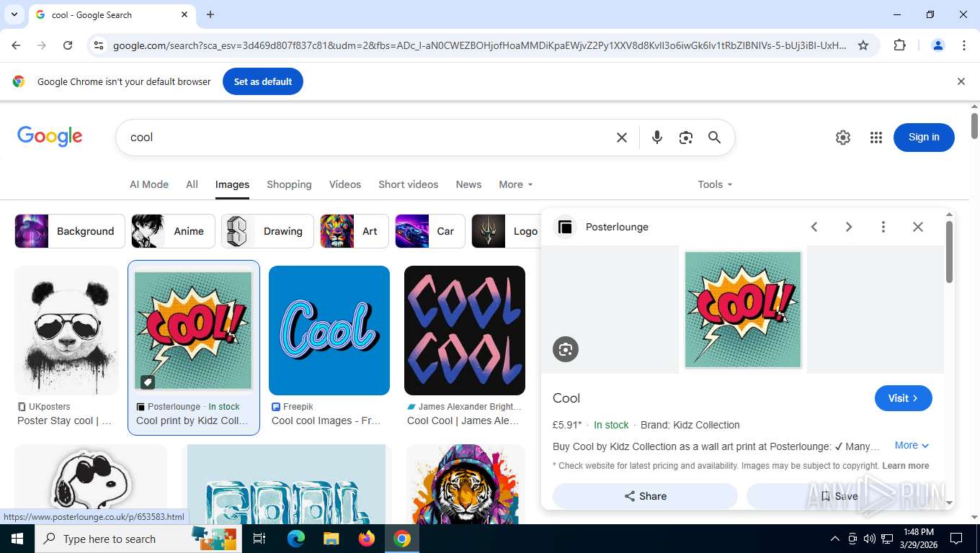The image size is (980, 553).
Task: Switch to the Short videos tab
Action: [409, 184]
